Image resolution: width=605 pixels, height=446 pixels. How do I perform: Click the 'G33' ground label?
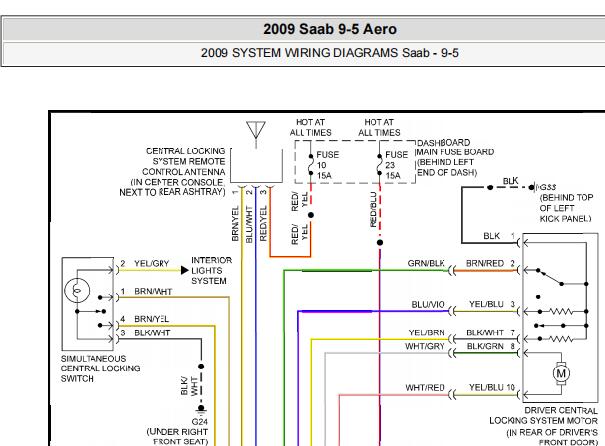click(x=548, y=187)
